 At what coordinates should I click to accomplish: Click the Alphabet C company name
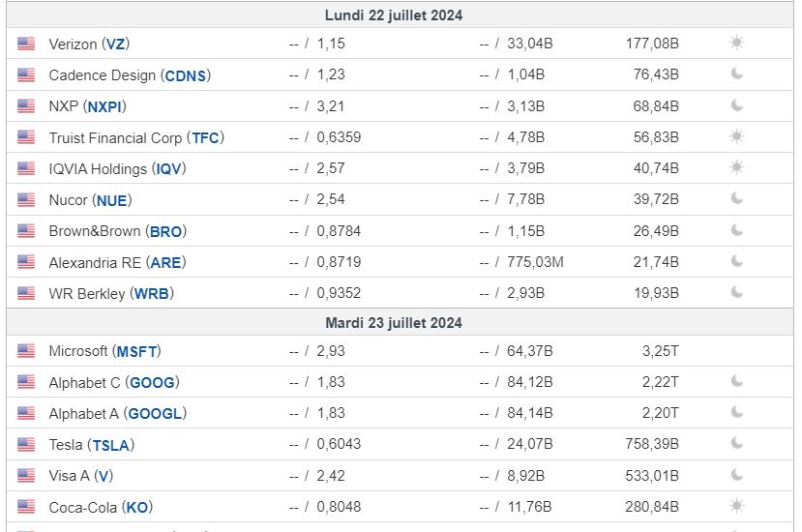tap(84, 383)
